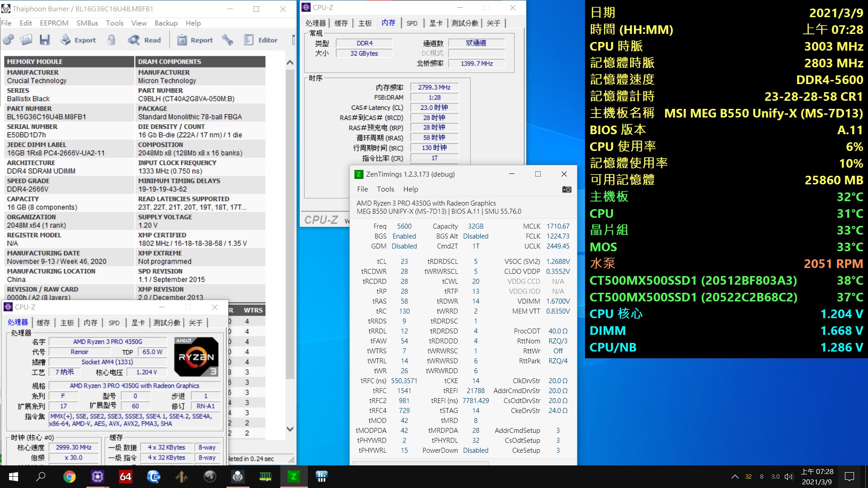Open the File menu in Thaiphoon Burner

6,23
